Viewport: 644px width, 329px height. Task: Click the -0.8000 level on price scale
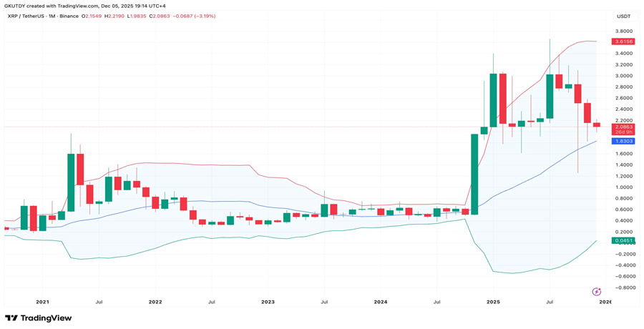(623, 288)
